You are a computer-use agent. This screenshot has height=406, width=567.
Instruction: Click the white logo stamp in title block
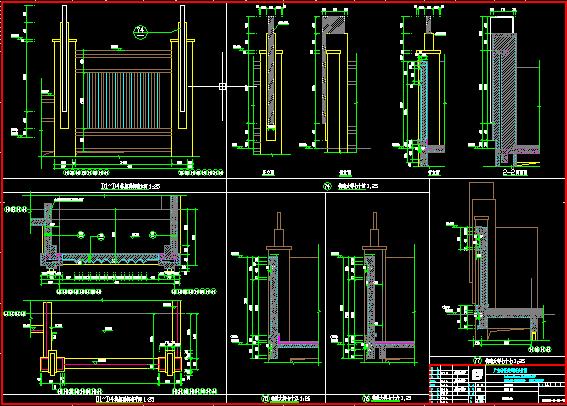[478, 375]
